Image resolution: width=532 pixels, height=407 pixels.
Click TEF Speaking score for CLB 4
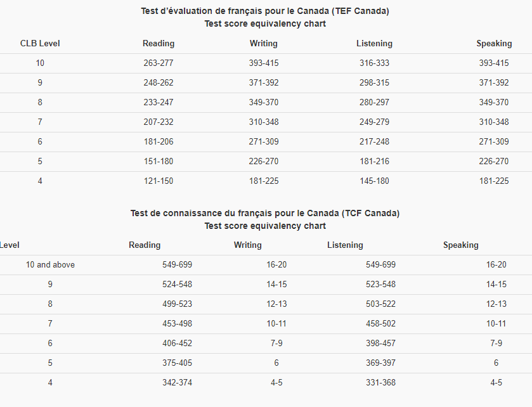(494, 181)
